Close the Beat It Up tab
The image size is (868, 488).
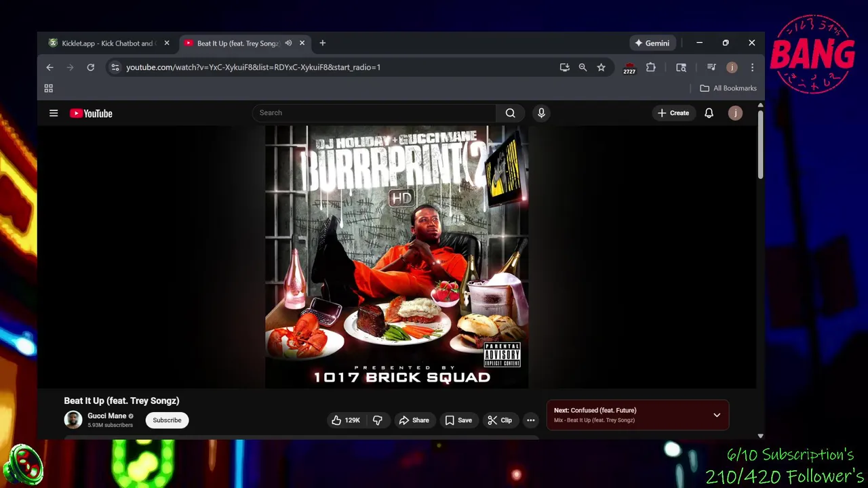point(302,43)
